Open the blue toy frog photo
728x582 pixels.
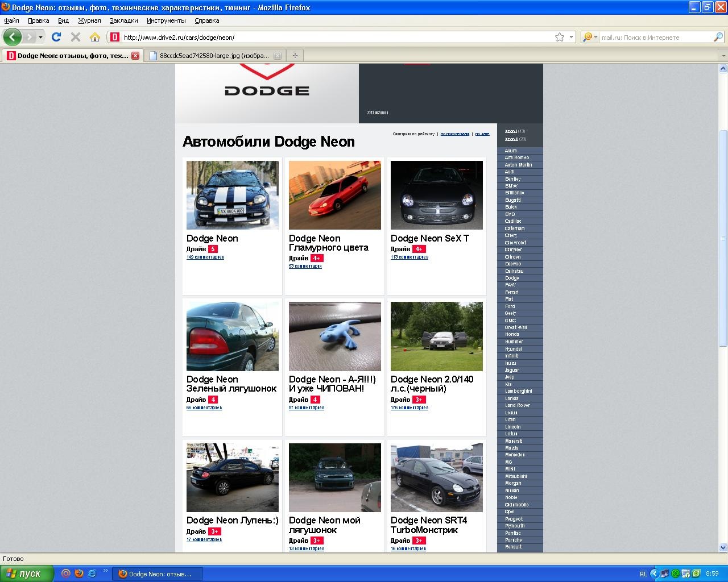335,336
